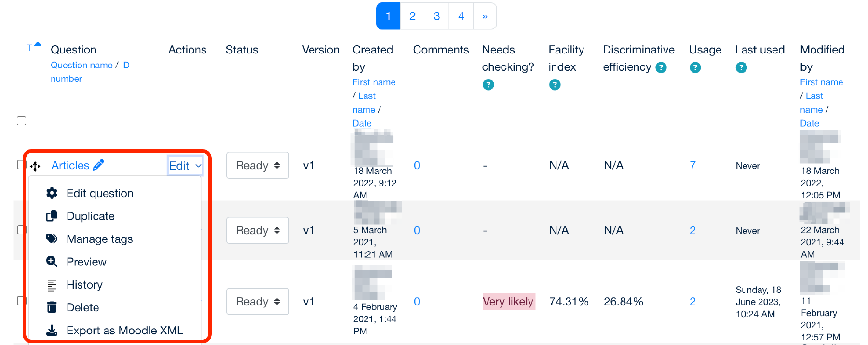The width and height of the screenshot is (868, 345).
Task: Open the Articles question link
Action: click(x=70, y=165)
